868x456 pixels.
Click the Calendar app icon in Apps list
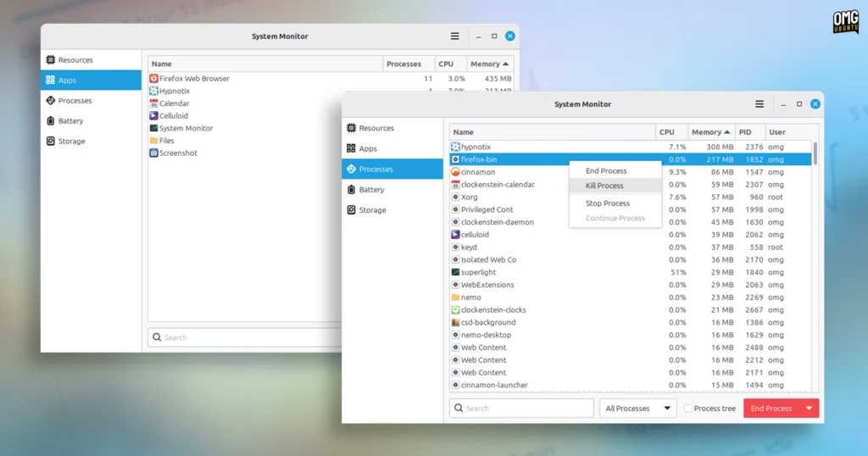tap(154, 103)
